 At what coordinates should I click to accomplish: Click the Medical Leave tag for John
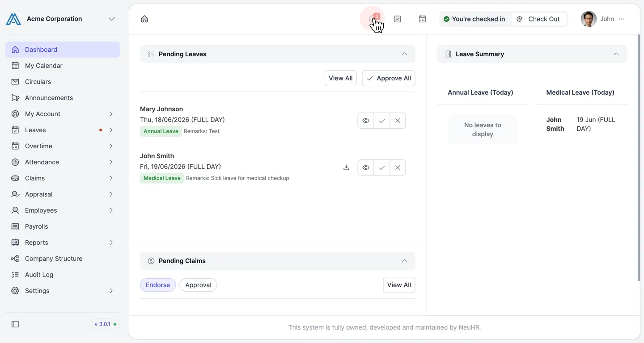(x=162, y=178)
